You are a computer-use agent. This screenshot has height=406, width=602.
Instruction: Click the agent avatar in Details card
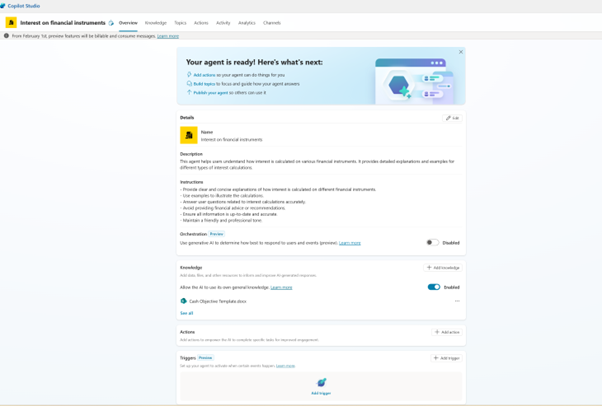click(x=188, y=135)
